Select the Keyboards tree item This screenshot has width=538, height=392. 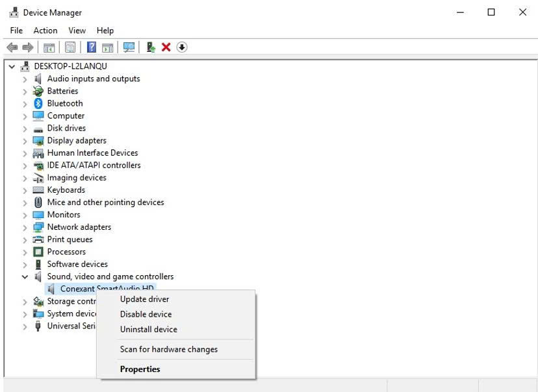[66, 190]
